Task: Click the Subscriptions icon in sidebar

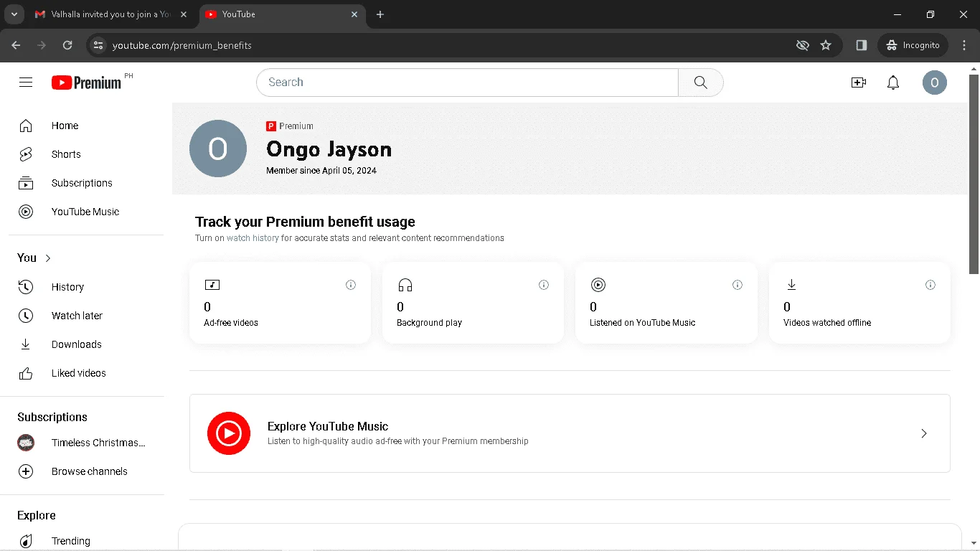Action: click(x=26, y=183)
